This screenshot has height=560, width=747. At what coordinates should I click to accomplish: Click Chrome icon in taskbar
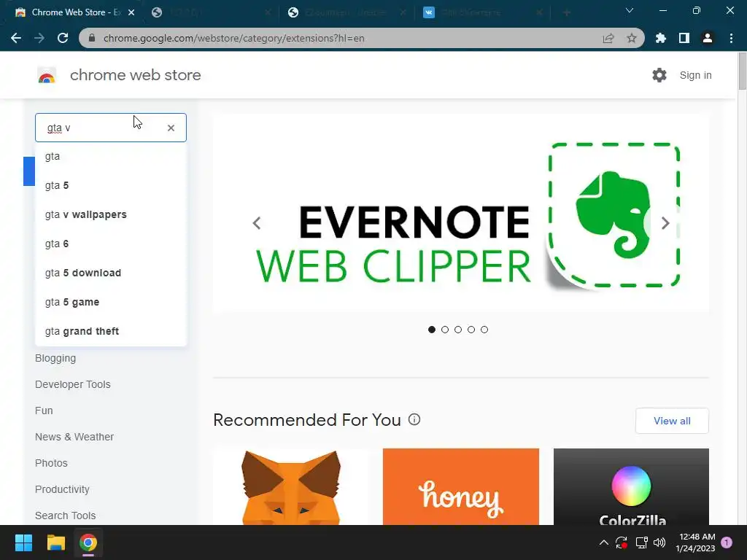tap(88, 542)
